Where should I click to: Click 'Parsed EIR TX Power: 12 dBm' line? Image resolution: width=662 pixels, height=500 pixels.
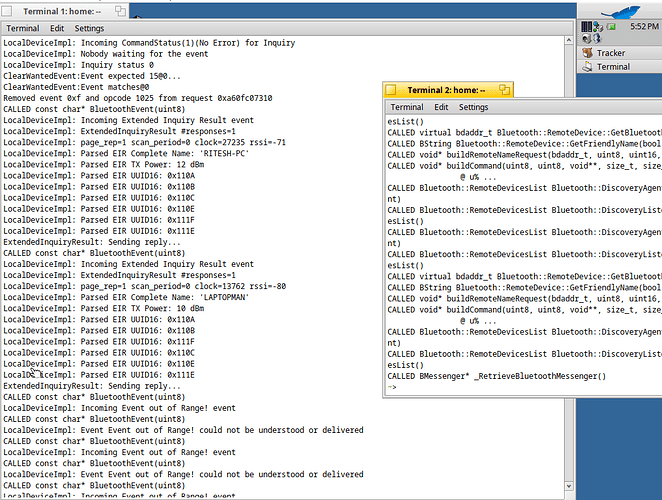[x=104, y=164]
